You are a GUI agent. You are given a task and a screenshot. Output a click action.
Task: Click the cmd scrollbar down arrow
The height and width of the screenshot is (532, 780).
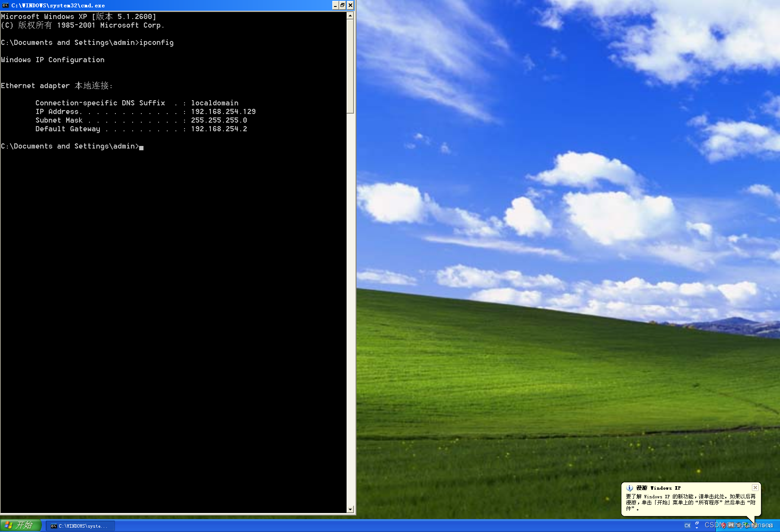click(x=350, y=509)
